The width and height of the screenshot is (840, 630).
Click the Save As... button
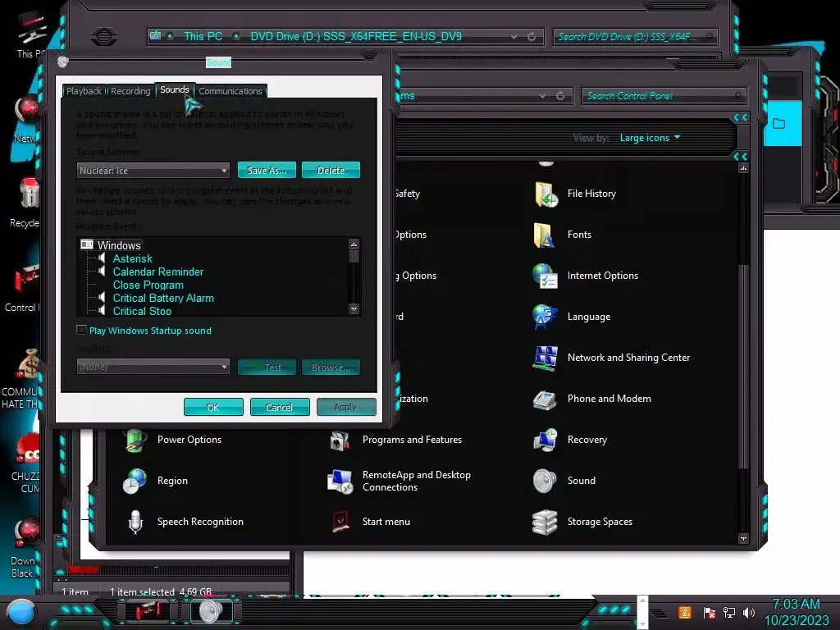(x=267, y=171)
